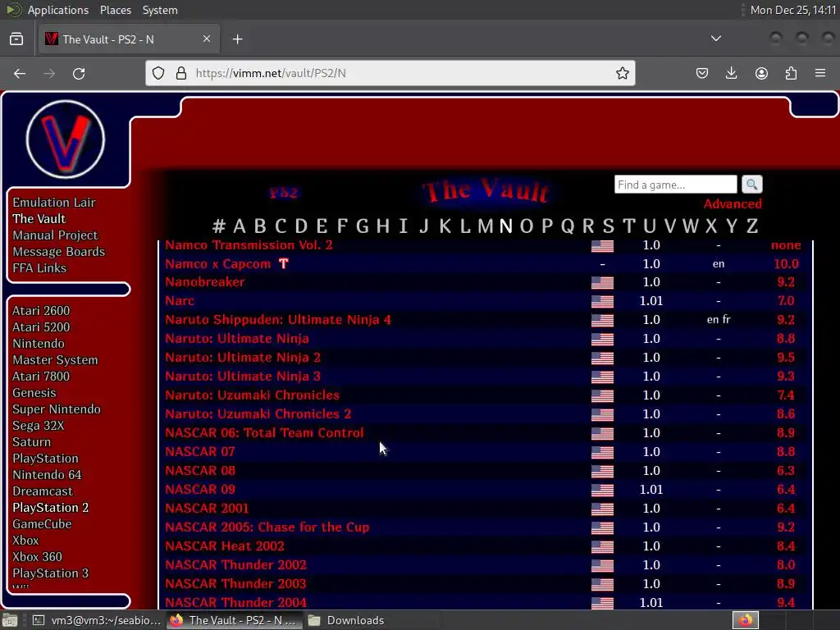840x630 pixels.
Task: Click the Firefox icon in the bottom panel tray
Action: (x=745, y=620)
